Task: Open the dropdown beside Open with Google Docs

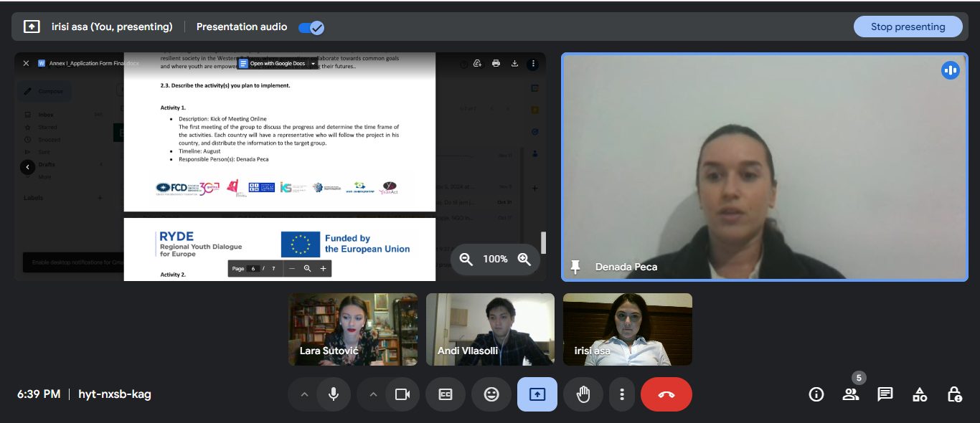Action: click(x=314, y=64)
